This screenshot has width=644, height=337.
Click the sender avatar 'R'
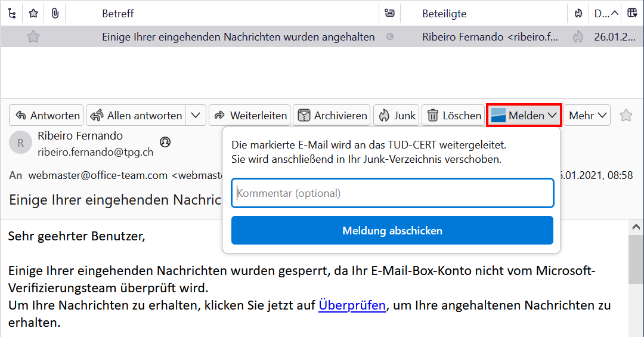click(20, 143)
